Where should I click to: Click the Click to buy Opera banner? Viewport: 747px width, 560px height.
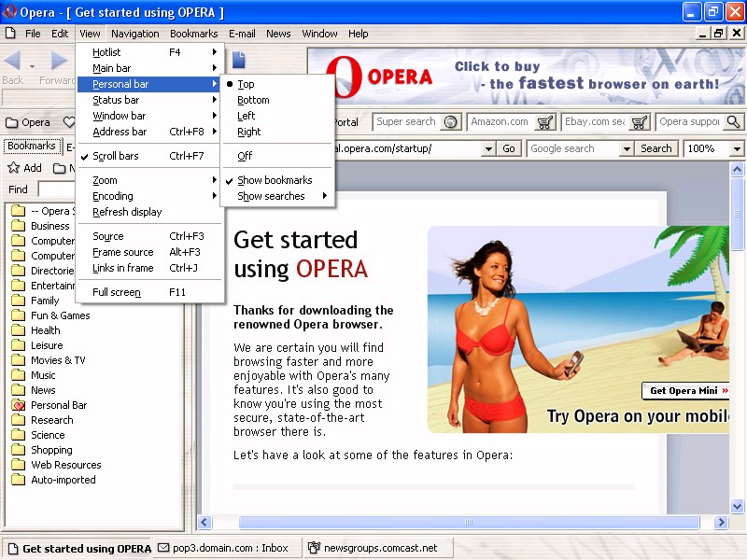[x=527, y=77]
